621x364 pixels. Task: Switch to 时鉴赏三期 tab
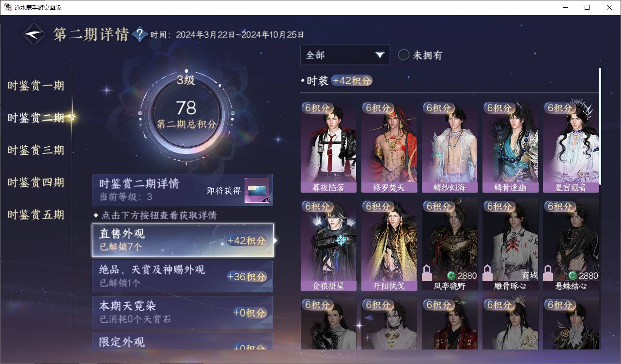click(x=36, y=150)
